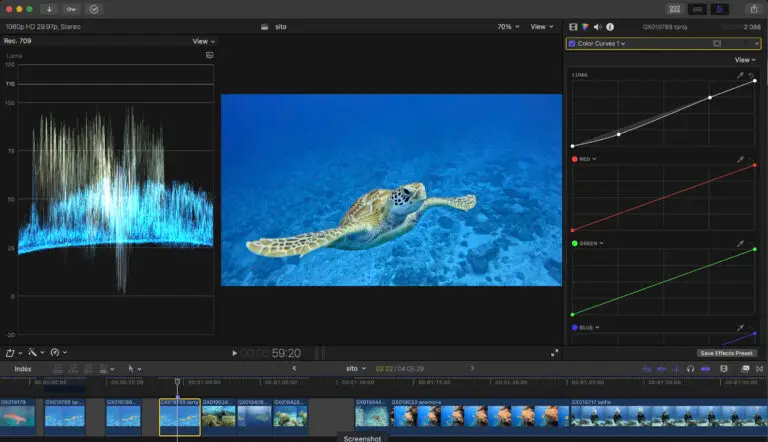Open the scope settings icon beside Luma
This screenshot has height=442, width=768.
click(210, 55)
